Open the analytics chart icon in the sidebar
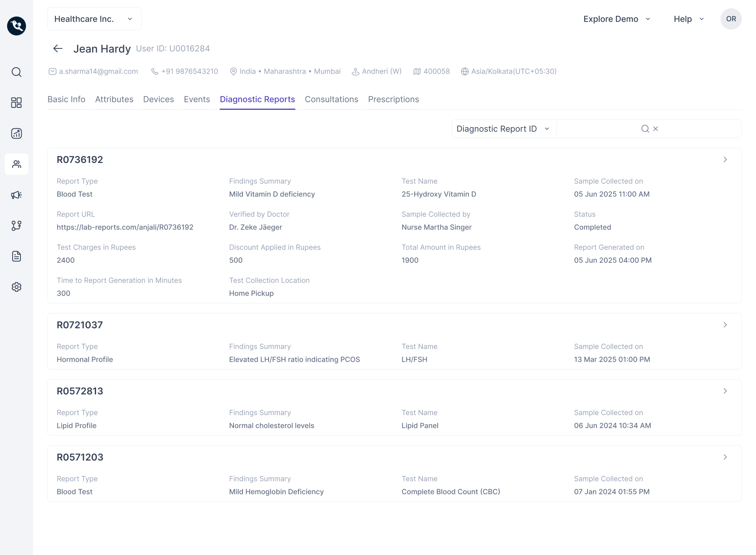Viewport: 756px width, 555px height. tap(17, 133)
